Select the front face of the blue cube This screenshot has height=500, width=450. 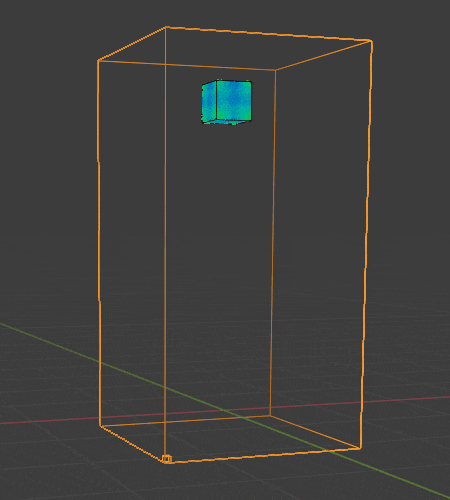pyautogui.click(x=234, y=100)
